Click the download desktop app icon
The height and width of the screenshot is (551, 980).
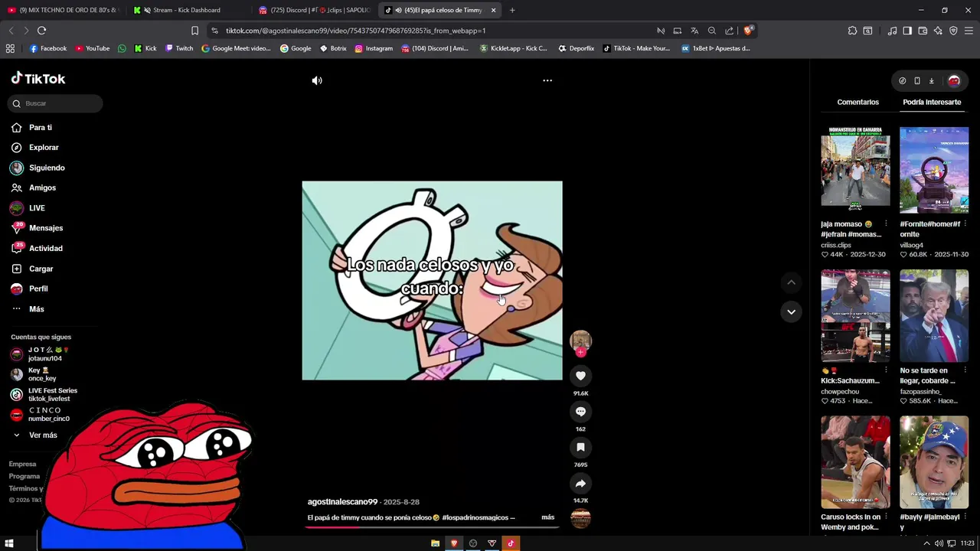point(932,80)
